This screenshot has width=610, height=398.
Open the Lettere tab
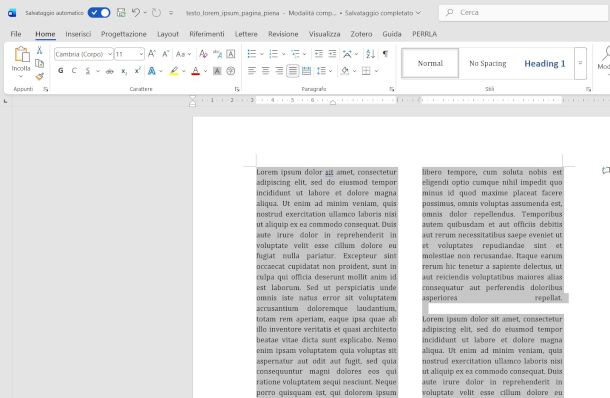coord(246,34)
